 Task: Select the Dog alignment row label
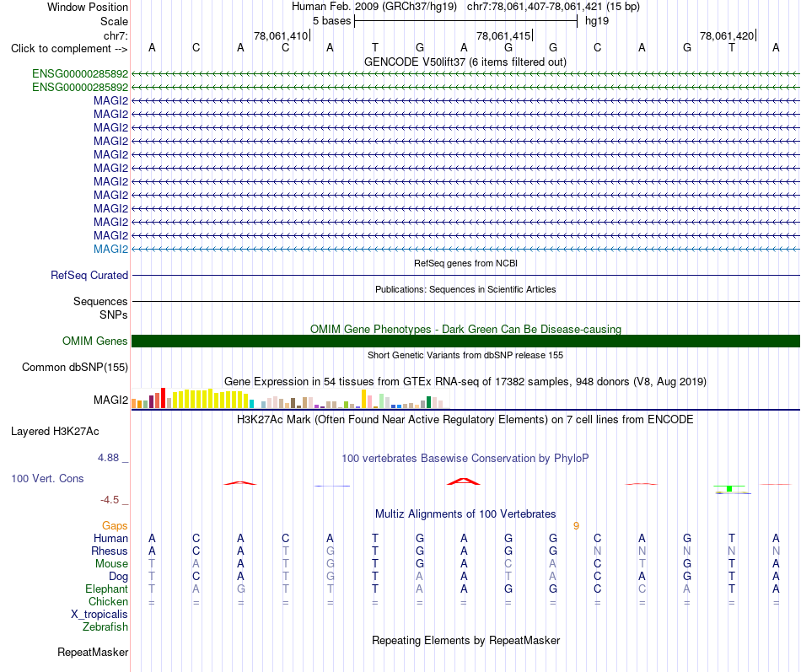[118, 577]
